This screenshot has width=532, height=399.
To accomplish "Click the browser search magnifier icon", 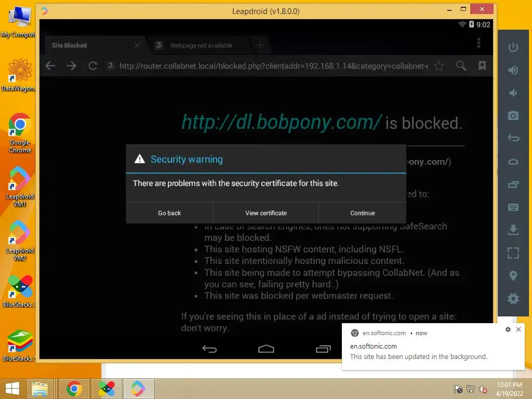I will point(461,66).
